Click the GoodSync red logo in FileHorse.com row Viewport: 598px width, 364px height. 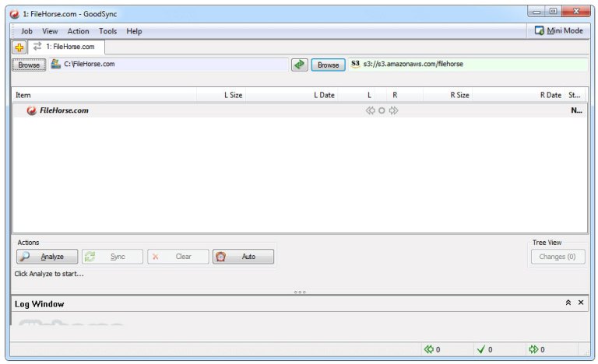pyautogui.click(x=31, y=110)
